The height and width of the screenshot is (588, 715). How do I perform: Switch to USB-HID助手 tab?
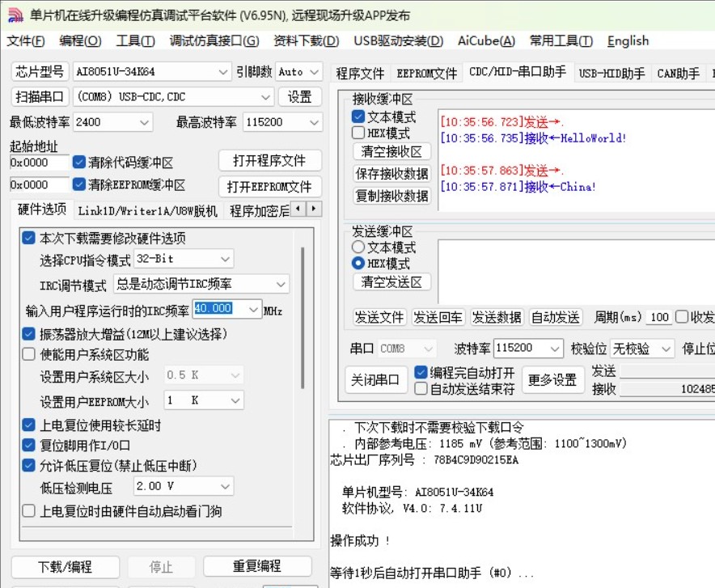(x=611, y=74)
